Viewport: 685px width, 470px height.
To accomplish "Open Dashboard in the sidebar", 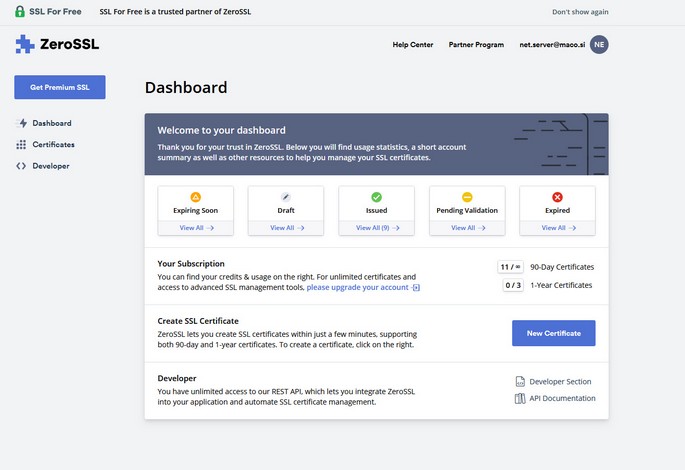I will 51,123.
